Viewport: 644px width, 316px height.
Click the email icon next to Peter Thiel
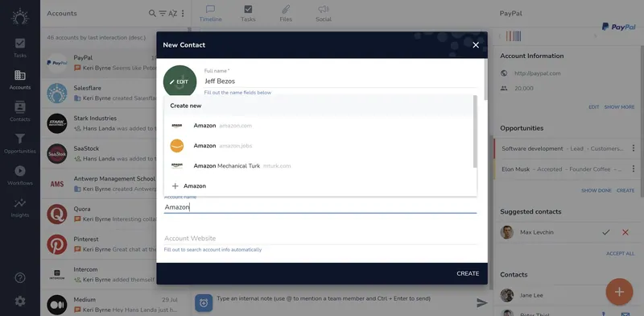(625, 314)
